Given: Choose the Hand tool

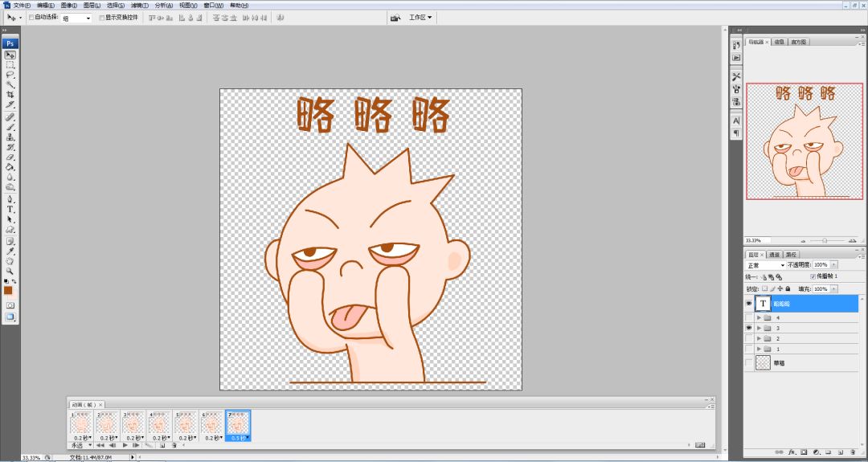Looking at the screenshot, I should pyautogui.click(x=10, y=261).
